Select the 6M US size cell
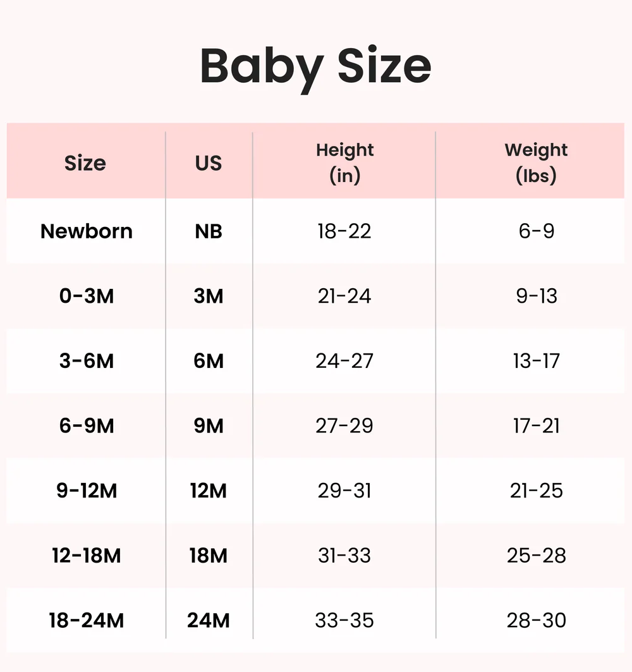This screenshot has width=632, height=672. tap(209, 361)
